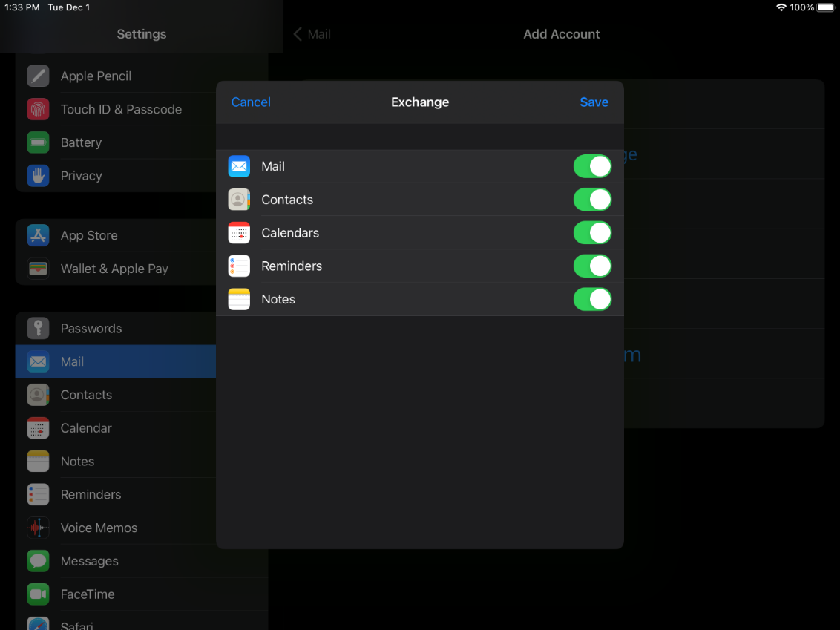Open Wallet & Apple Pay settings
The image size is (840, 630).
(116, 269)
